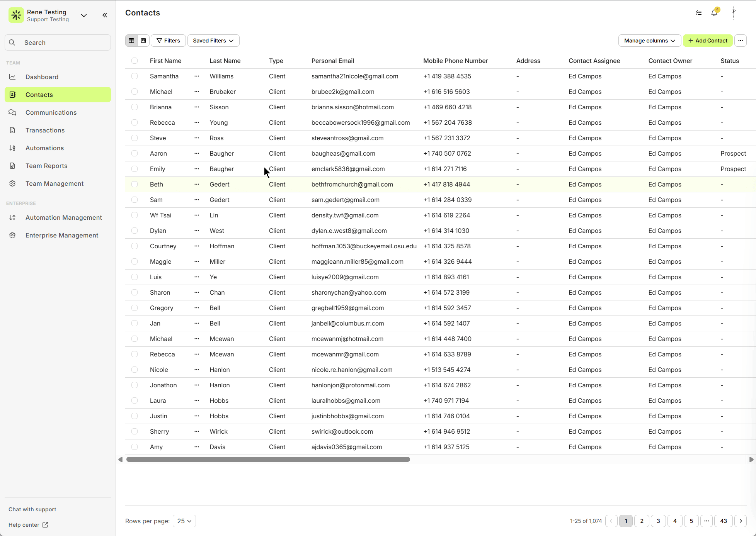Screen dimensions: 756x536
Task: Open the Manage columns dropdown
Action: (x=649, y=41)
